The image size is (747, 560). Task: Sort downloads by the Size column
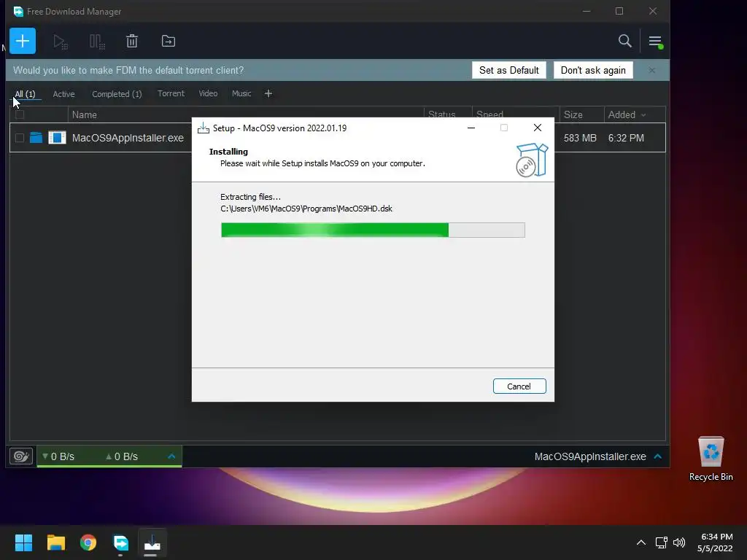[x=573, y=114]
